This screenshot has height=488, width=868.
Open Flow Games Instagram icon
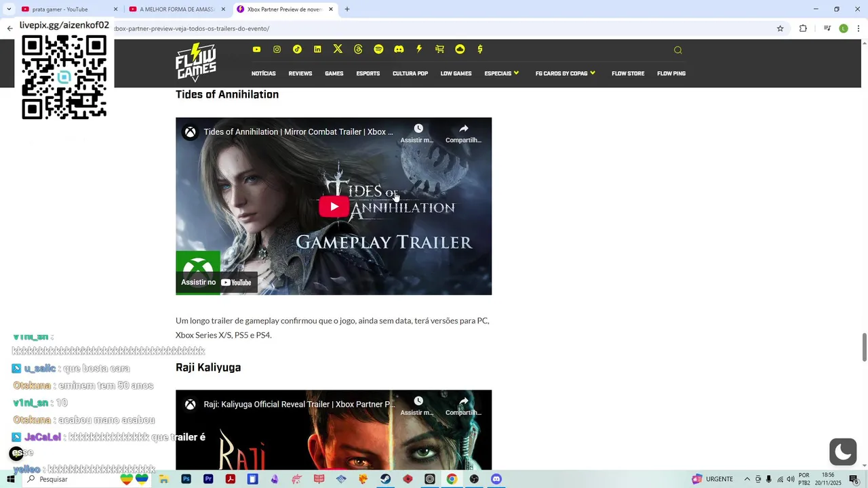pos(277,49)
